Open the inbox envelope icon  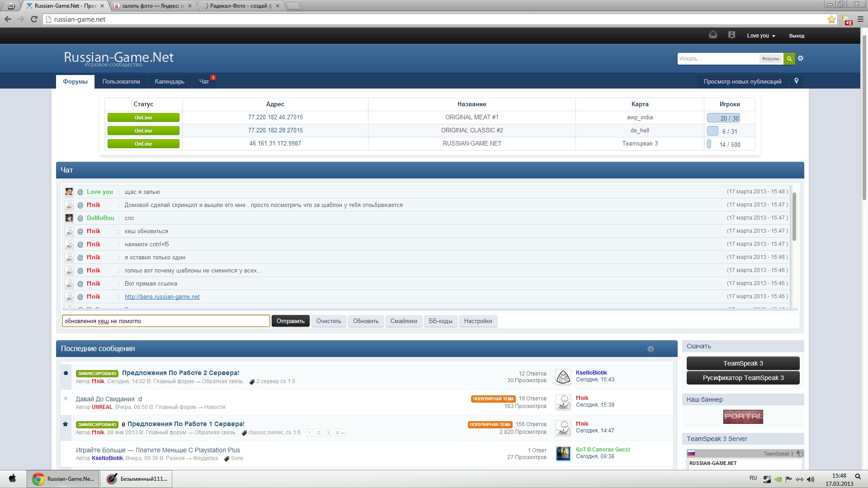pos(713,35)
